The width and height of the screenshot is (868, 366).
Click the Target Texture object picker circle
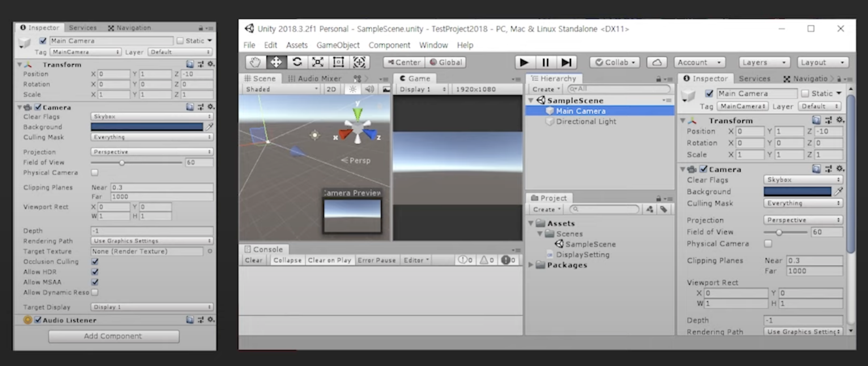tap(210, 251)
